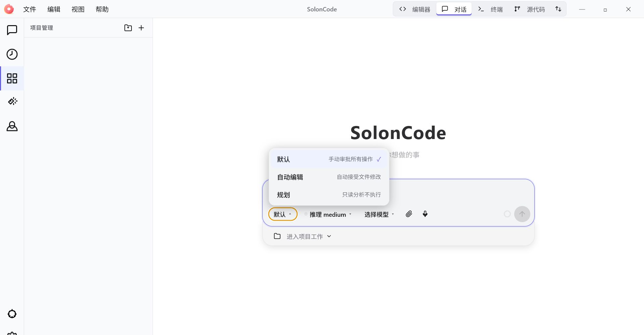Maximize the SolonCode window
This screenshot has width=644, height=335.
605,9
